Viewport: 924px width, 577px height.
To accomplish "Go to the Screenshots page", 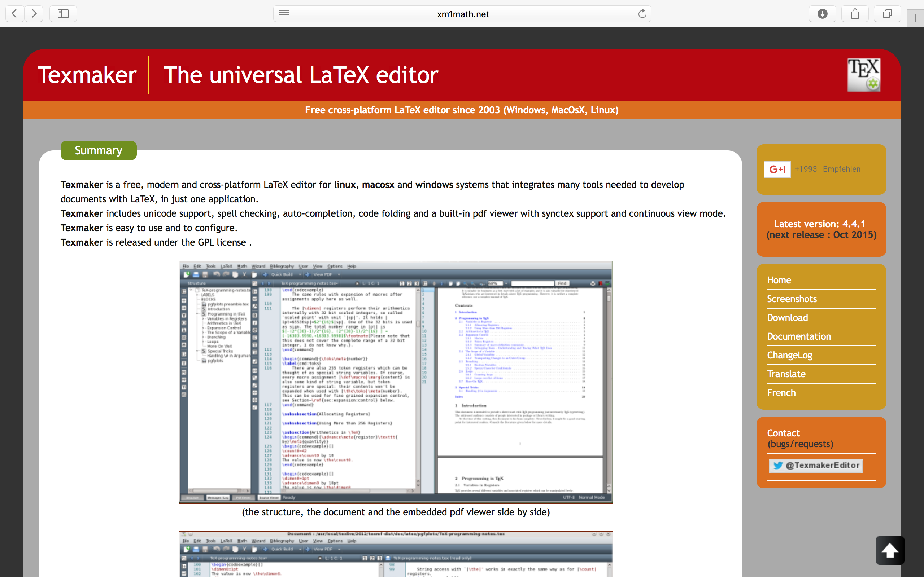I will [792, 299].
